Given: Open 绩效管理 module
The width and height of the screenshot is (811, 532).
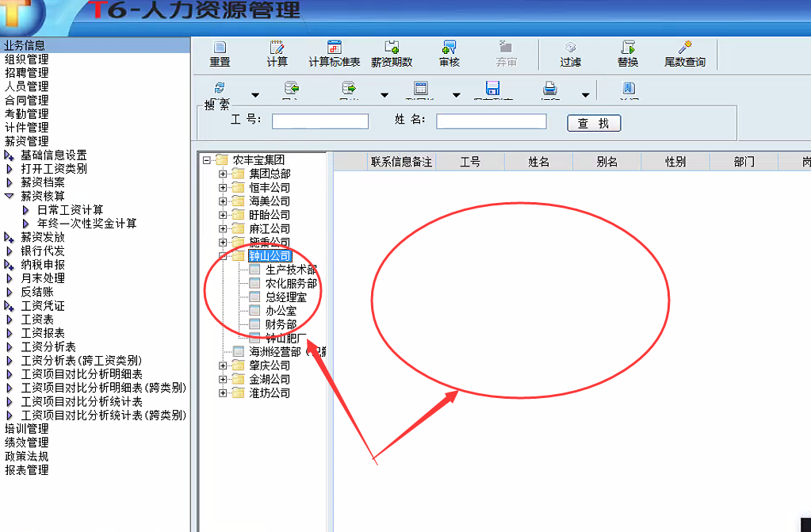Looking at the screenshot, I should pyautogui.click(x=26, y=442).
